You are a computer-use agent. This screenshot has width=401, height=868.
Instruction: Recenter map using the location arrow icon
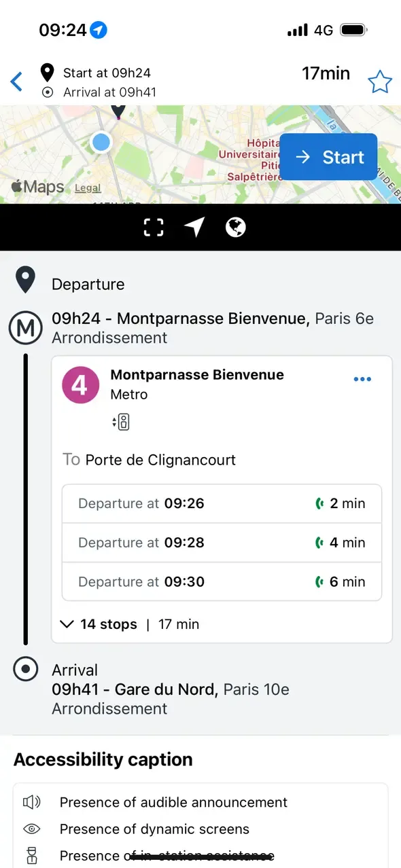click(x=195, y=227)
